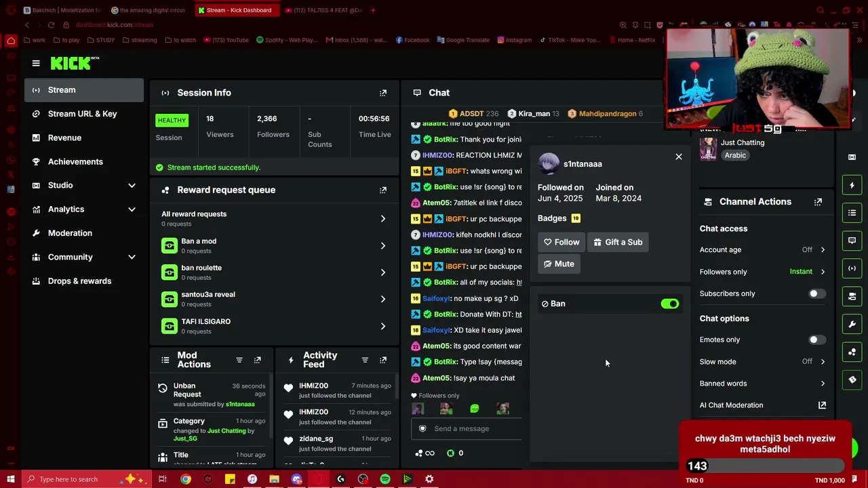Filter the Mod Actions list

[239, 360]
